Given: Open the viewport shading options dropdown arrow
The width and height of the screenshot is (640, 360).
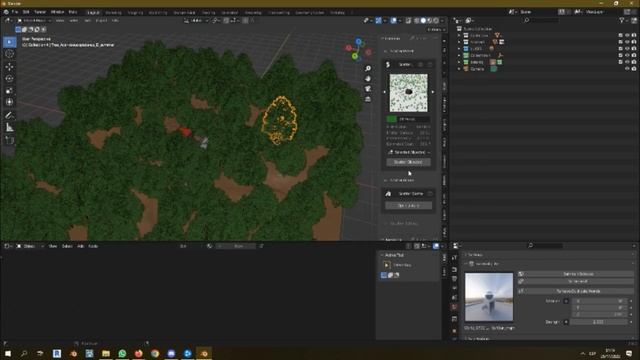Looking at the screenshot, I should click(442, 20).
